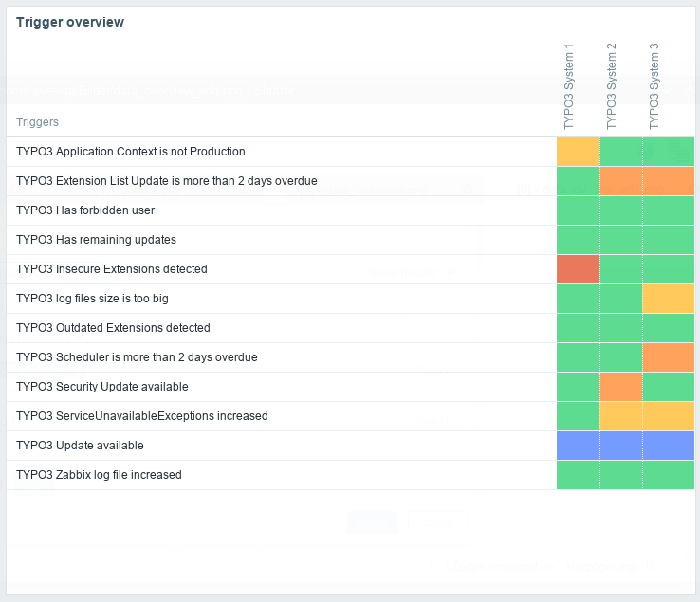The width and height of the screenshot is (700, 602).
Task: Click the TYPO3 System 1 column header
Action: point(569,85)
